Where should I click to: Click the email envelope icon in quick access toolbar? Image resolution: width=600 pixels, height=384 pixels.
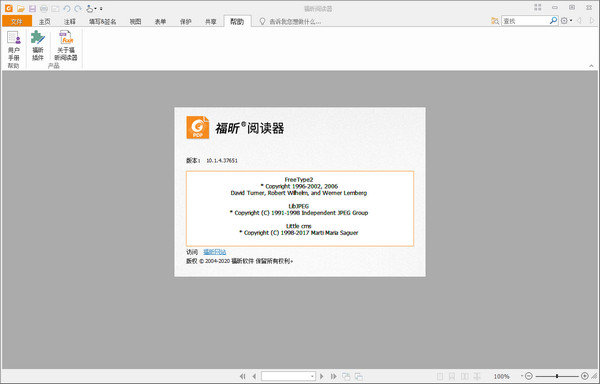(55, 8)
